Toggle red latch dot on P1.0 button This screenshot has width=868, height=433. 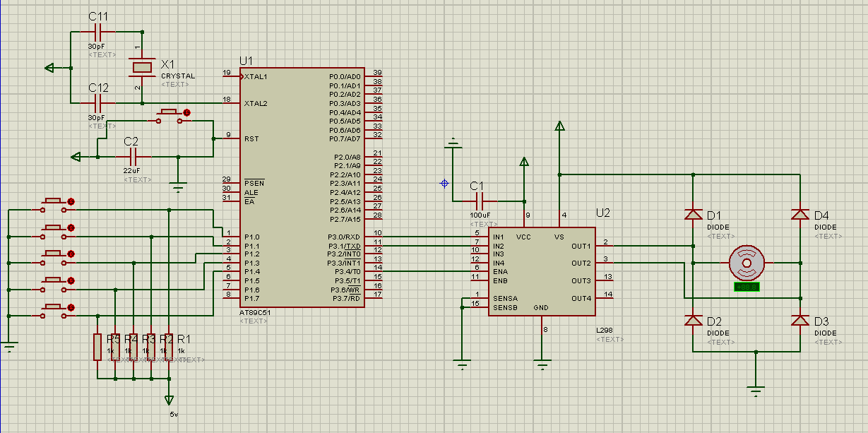tap(71, 202)
